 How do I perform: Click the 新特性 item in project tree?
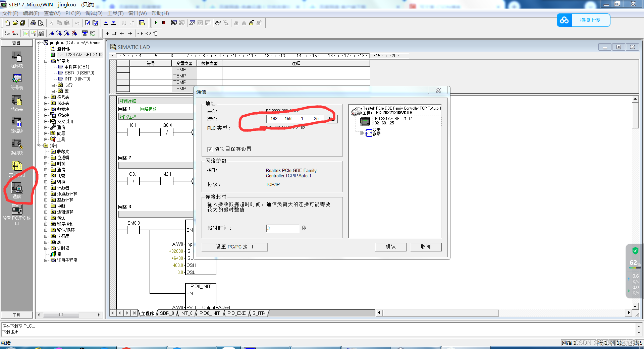64,49
